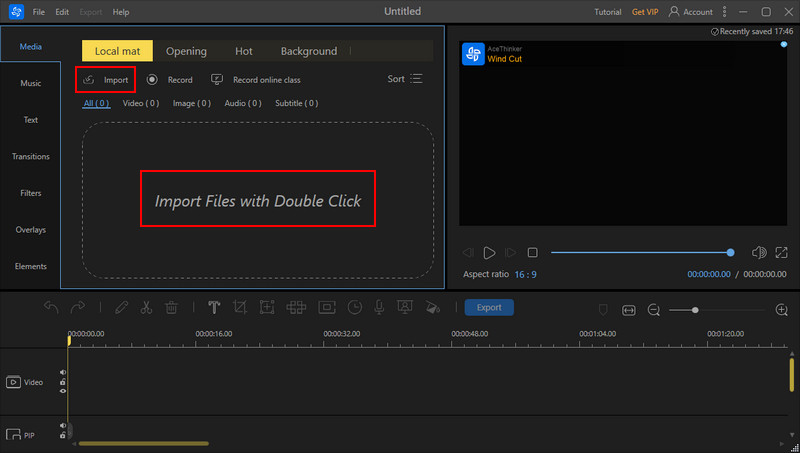Click the freeze frame toolbar icon
Screen dimensions: 800x453
coord(327,307)
